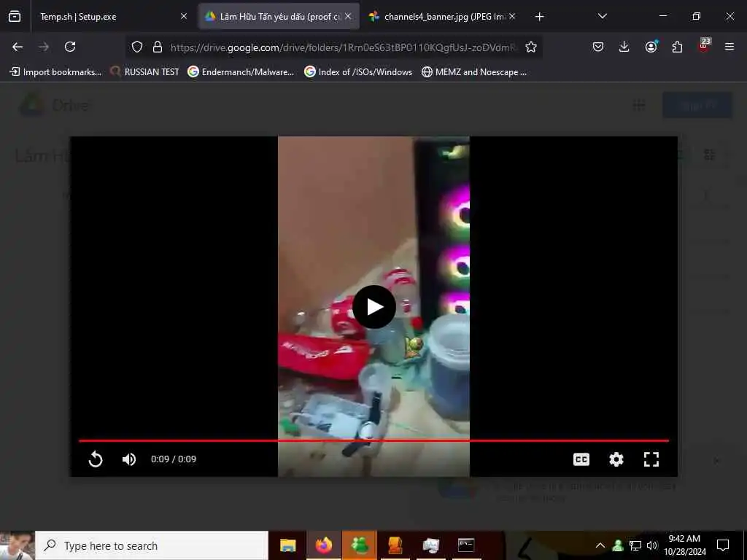The image size is (747, 560).
Task: Open the green people app in taskbar
Action: 359,545
